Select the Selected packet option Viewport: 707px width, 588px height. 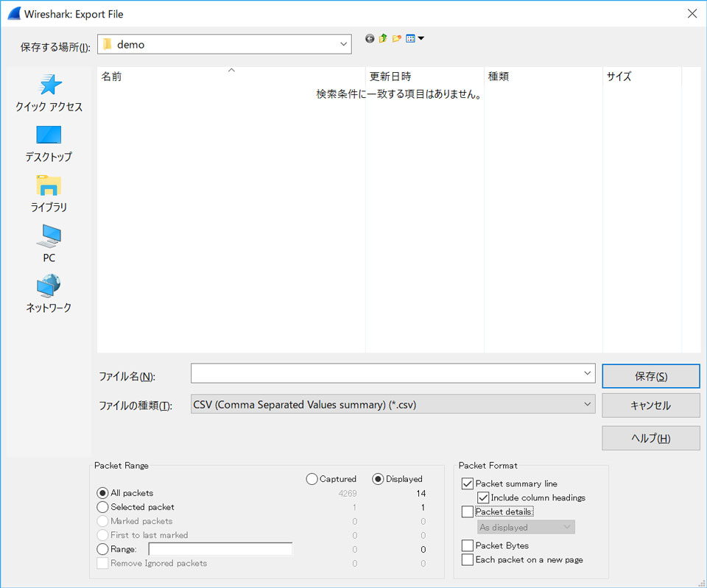point(103,507)
